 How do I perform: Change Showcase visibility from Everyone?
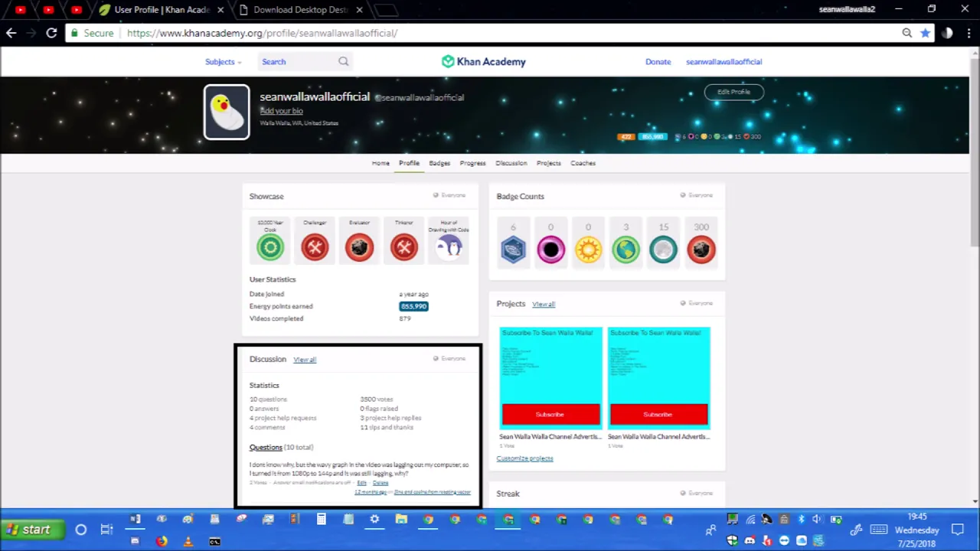(x=449, y=195)
